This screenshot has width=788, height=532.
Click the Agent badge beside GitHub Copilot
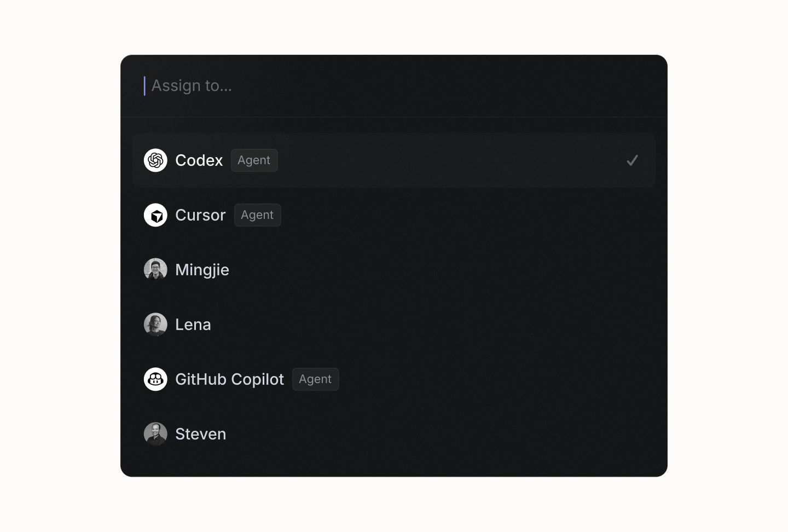point(315,379)
